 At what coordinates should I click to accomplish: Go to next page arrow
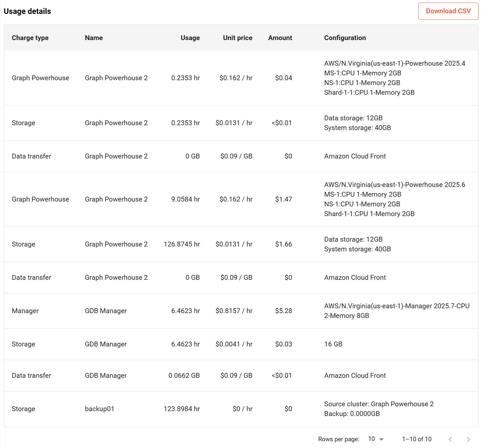tap(468, 439)
